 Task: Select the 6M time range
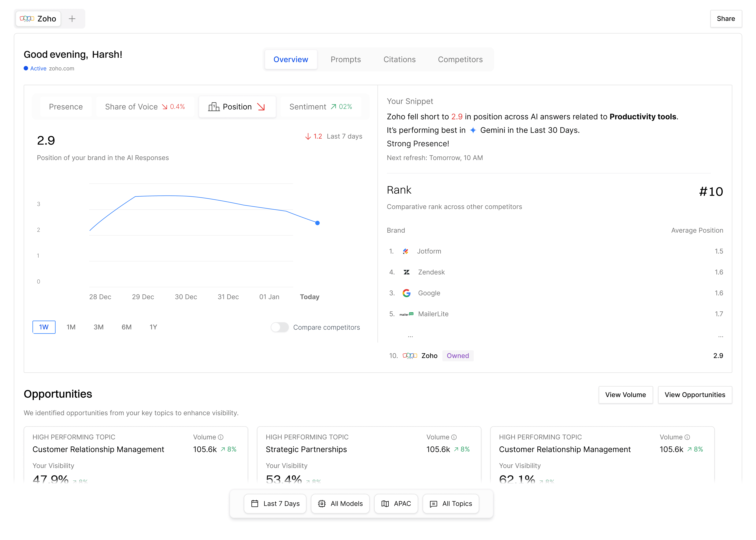[x=126, y=327]
